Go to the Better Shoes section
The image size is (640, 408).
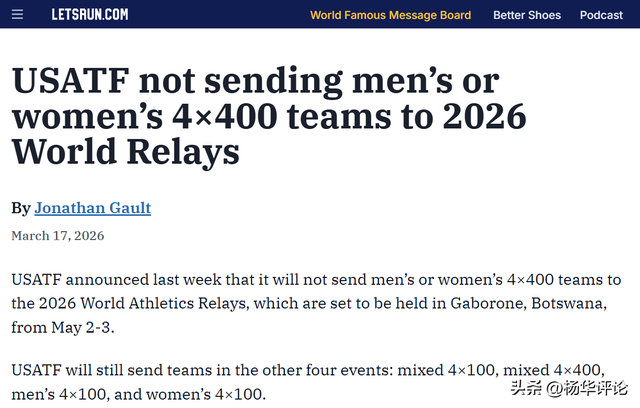(527, 15)
